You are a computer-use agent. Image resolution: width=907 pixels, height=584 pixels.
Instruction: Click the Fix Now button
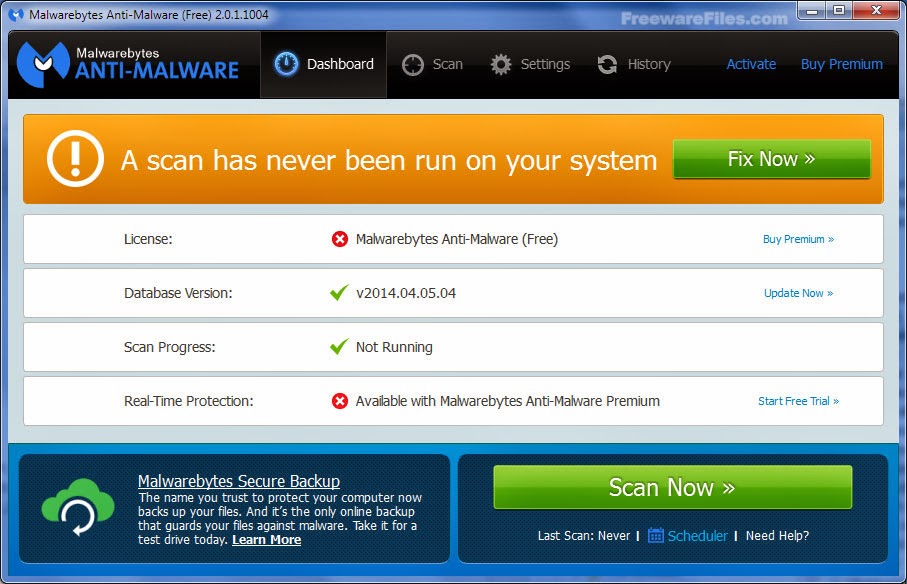771,158
